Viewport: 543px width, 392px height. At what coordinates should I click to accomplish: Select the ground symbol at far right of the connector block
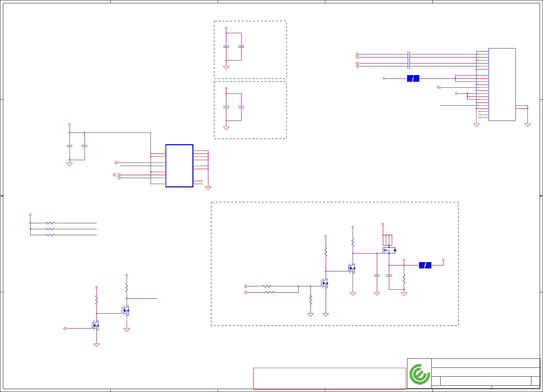[527, 125]
